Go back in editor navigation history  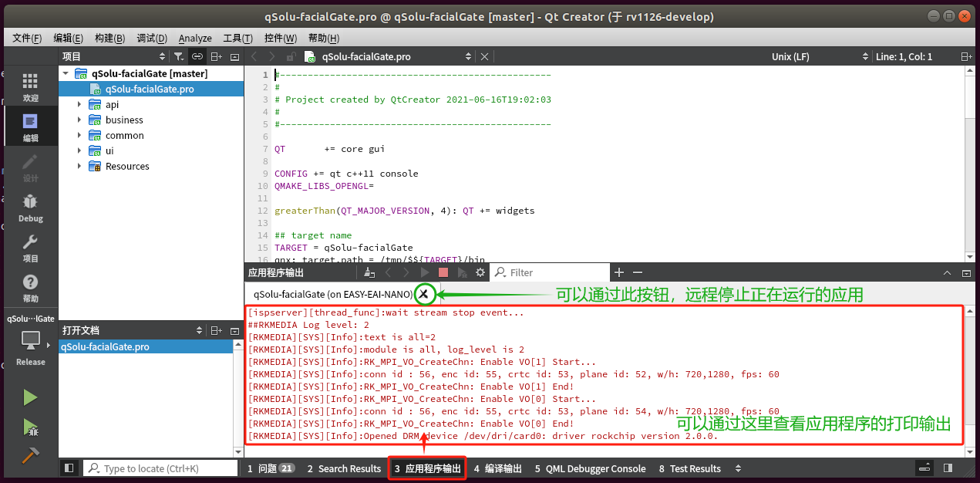[254, 56]
